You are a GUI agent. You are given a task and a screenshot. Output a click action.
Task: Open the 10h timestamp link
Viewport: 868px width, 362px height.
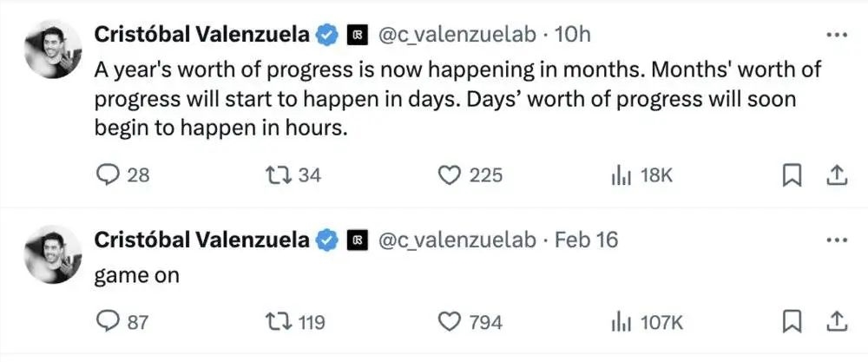[x=572, y=35]
